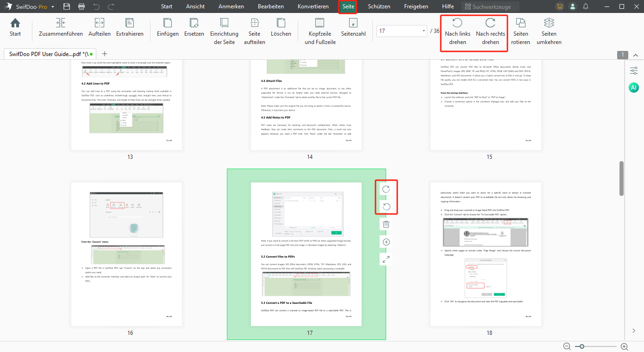Choose the Einfügen insert page tool
The image size is (644, 352).
168,28
